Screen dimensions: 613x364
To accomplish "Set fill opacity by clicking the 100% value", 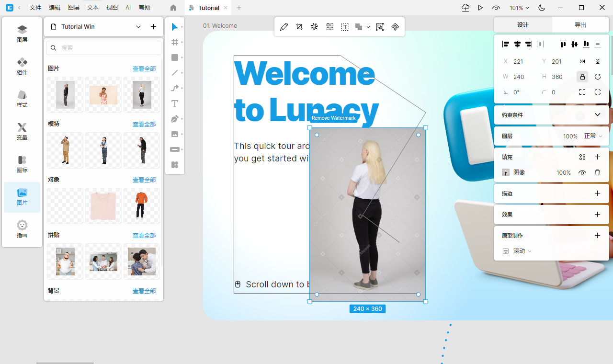I will click(x=563, y=172).
